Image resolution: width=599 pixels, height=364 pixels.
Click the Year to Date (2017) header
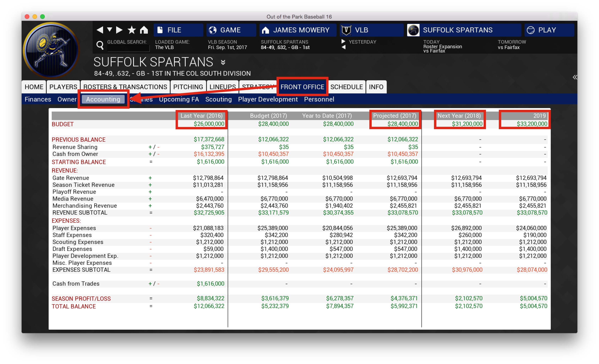point(327,116)
